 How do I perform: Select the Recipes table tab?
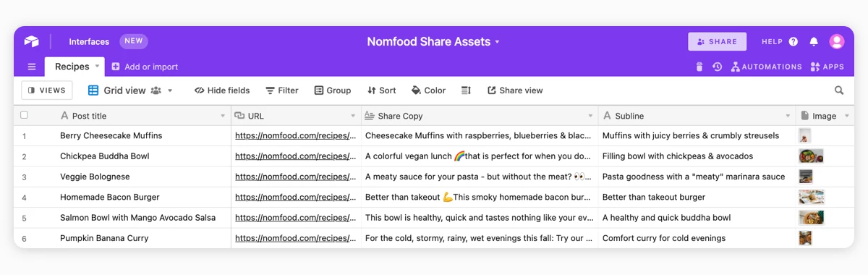pos(75,67)
